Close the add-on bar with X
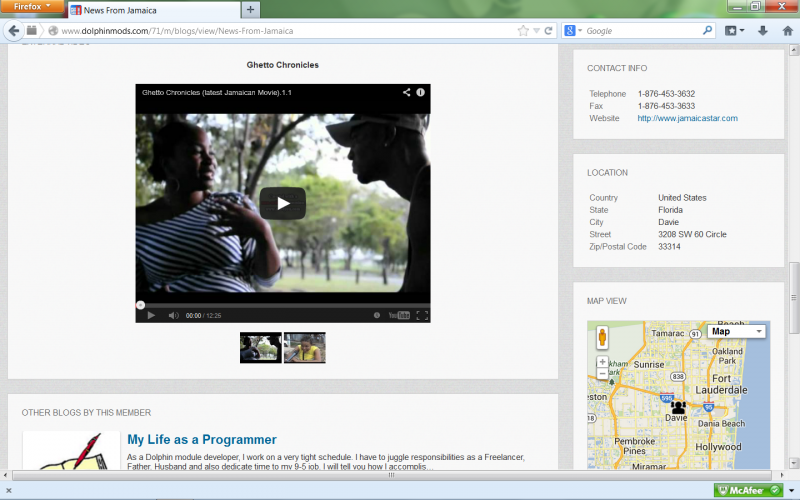This screenshot has height=500, width=800. [x=9, y=491]
